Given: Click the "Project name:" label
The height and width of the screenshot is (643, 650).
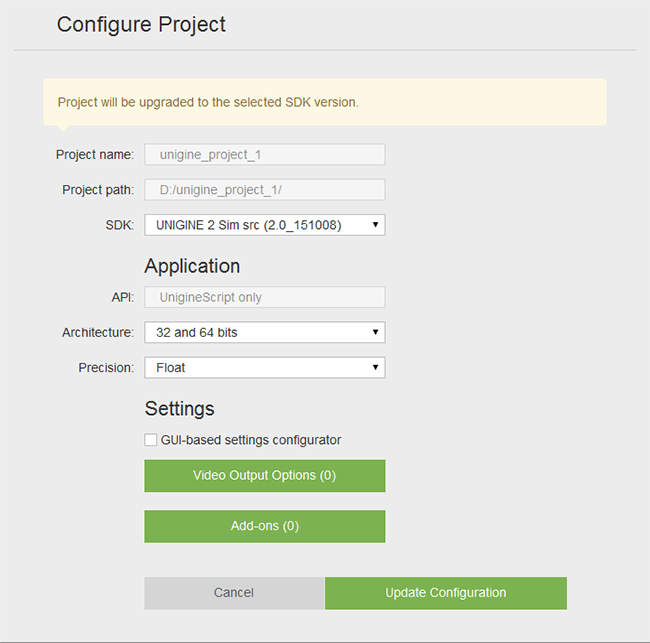Looking at the screenshot, I should [x=94, y=155].
